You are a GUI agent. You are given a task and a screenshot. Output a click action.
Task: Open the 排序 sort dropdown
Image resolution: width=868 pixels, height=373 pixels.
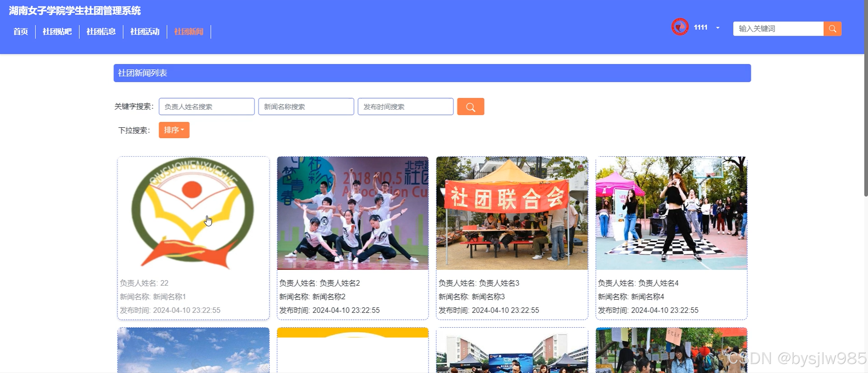[174, 130]
